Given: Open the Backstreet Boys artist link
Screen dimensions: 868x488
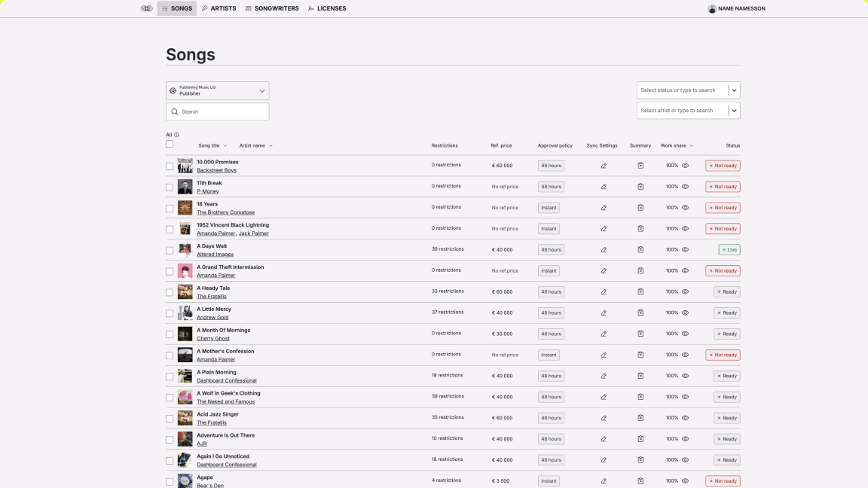Looking at the screenshot, I should [216, 170].
